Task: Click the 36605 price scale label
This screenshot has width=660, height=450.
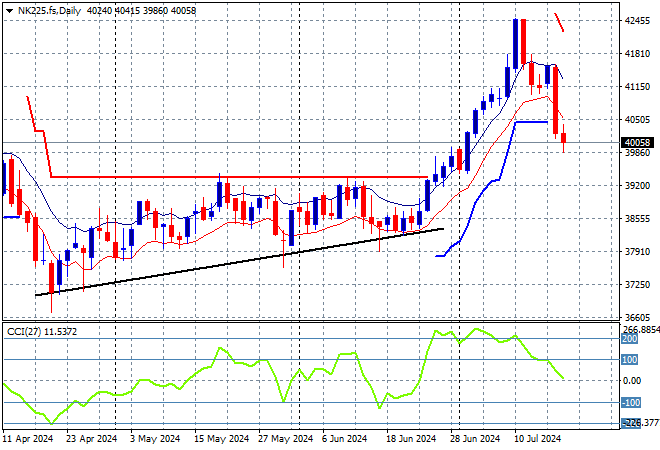Action: (x=637, y=317)
